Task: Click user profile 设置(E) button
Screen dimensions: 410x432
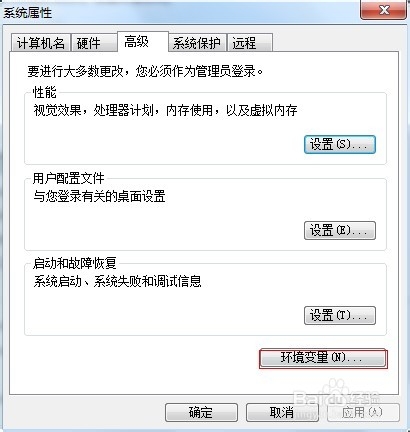Action: (x=340, y=230)
